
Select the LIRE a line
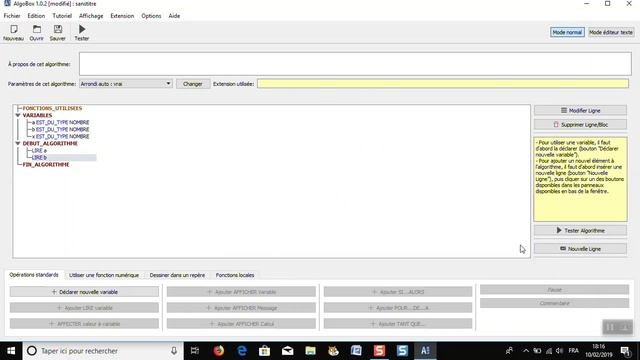click(39, 151)
